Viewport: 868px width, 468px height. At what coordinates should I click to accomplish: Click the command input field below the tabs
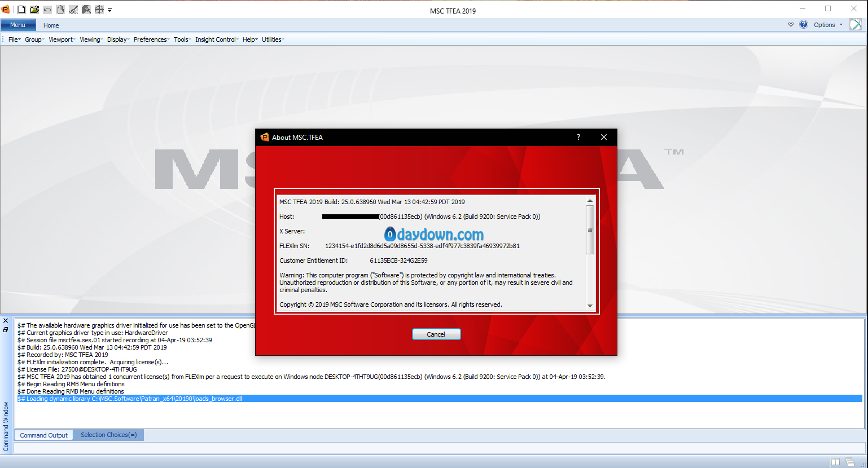click(x=439, y=448)
